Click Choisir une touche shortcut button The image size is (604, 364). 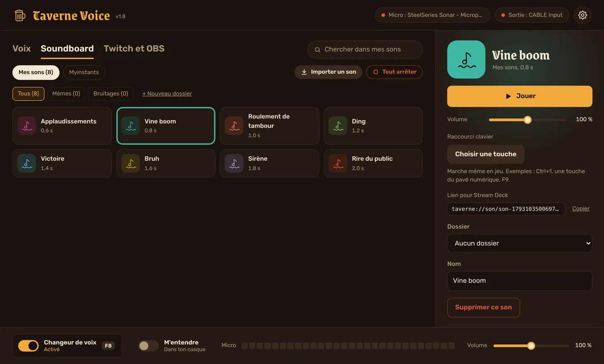click(x=486, y=154)
